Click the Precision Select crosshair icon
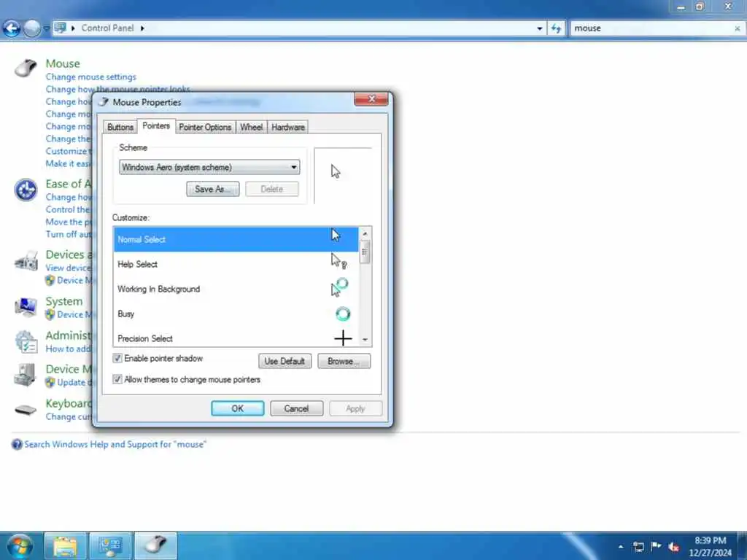 pos(343,338)
